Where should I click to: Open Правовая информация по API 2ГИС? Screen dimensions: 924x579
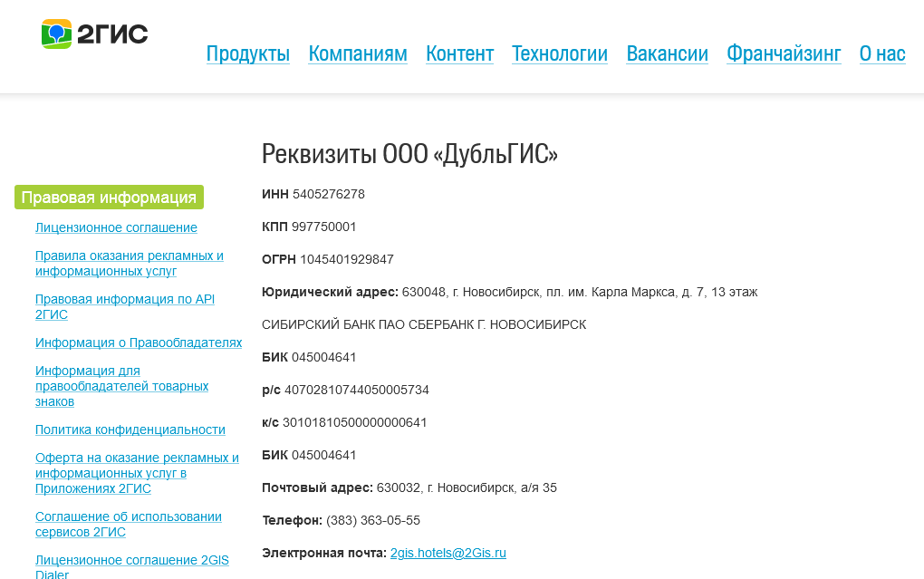(125, 306)
